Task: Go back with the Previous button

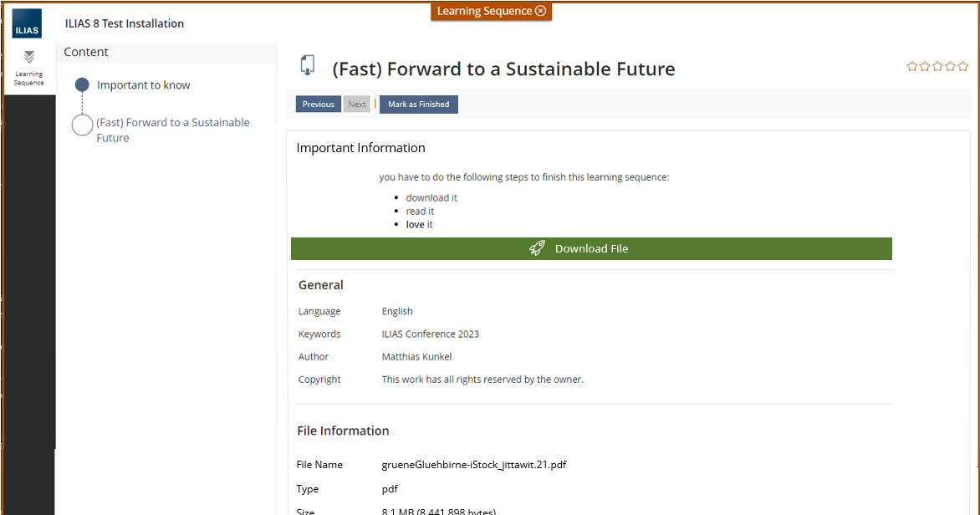Action: (319, 105)
